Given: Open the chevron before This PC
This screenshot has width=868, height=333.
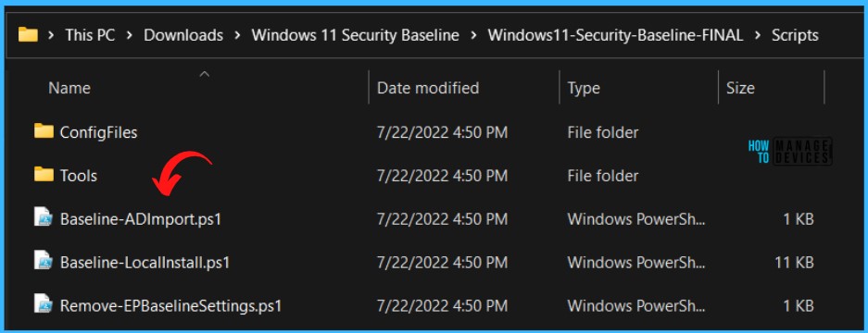Looking at the screenshot, I should (x=51, y=35).
